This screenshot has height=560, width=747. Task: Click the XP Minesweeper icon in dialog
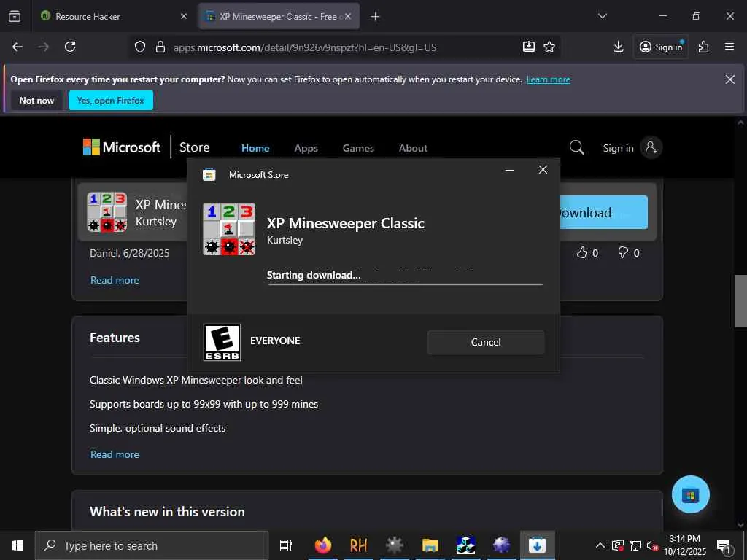[x=229, y=229]
